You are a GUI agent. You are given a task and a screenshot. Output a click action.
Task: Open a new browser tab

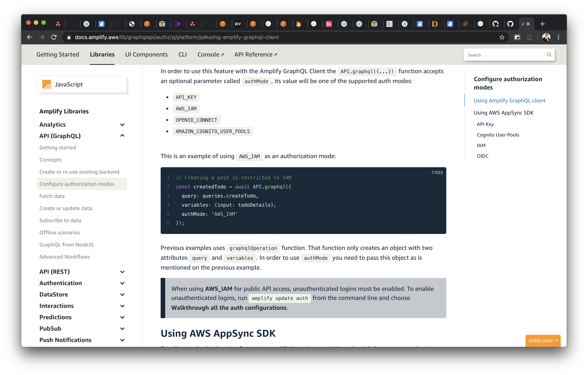coord(542,24)
